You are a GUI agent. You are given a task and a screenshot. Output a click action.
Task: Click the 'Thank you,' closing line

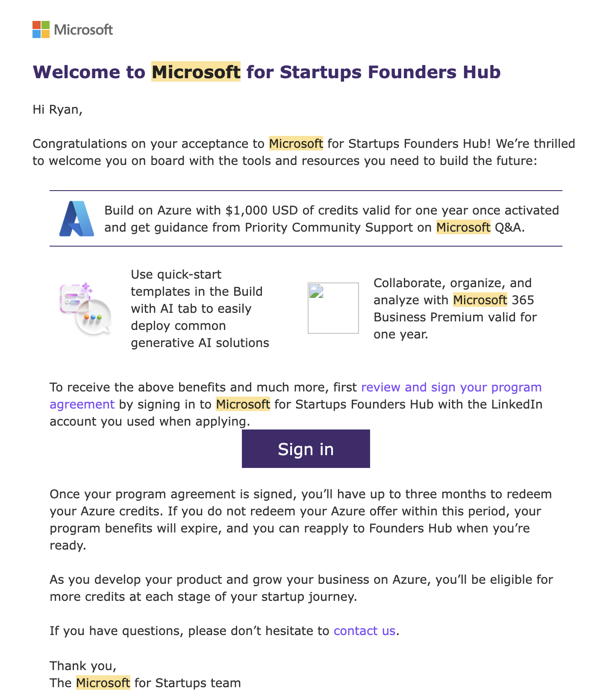tap(83, 666)
